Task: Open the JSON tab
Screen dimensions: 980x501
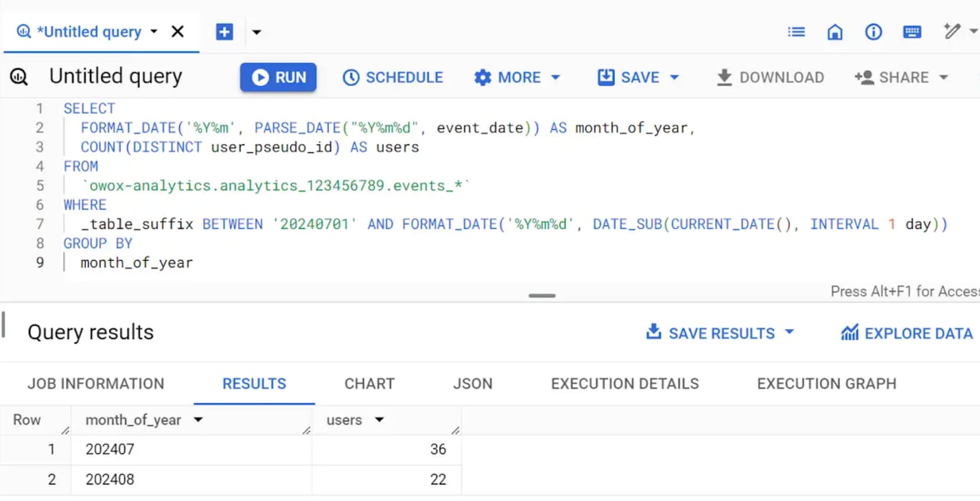Action: click(x=473, y=383)
